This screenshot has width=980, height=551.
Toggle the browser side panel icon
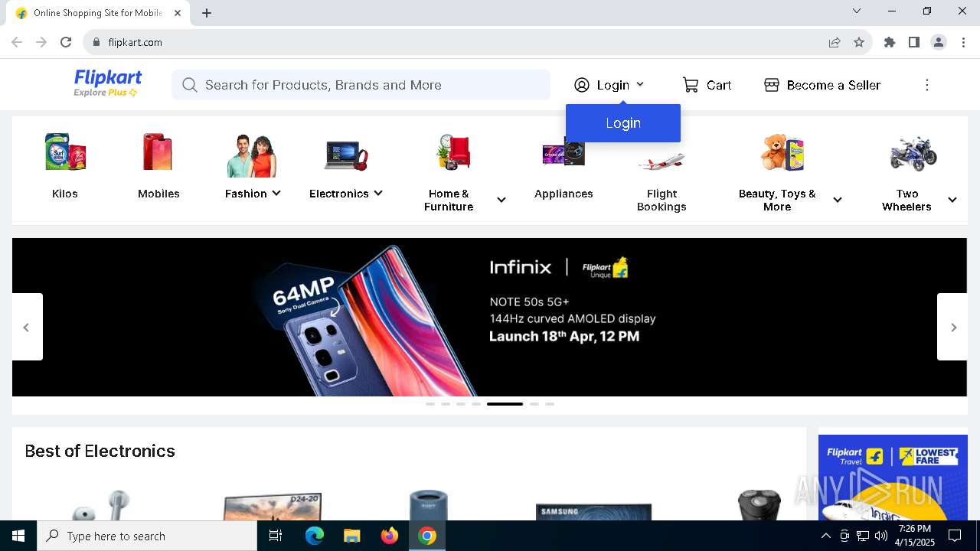[x=914, y=42]
